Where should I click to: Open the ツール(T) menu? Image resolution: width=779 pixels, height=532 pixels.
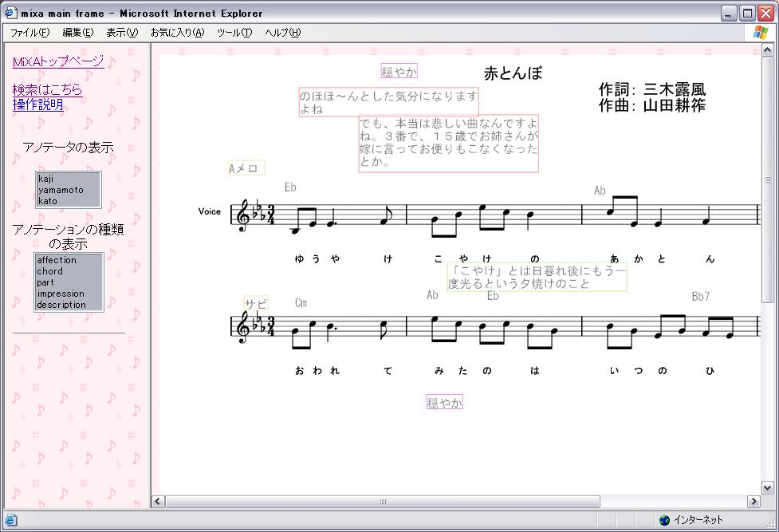click(x=234, y=33)
